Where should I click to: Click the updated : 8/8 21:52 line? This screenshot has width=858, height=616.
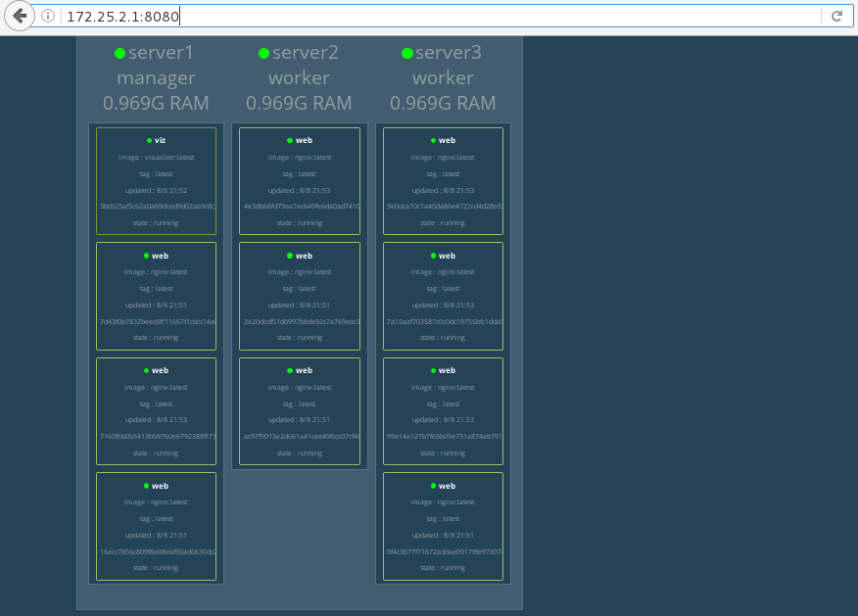click(156, 190)
